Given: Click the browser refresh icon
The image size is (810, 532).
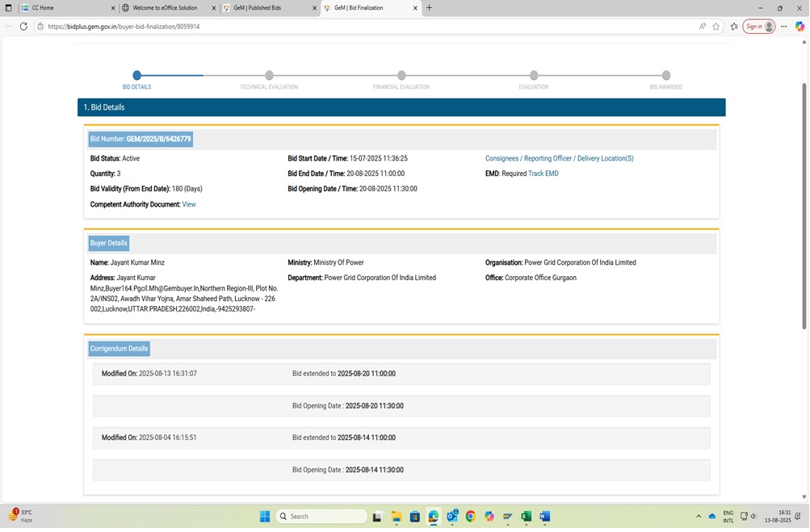Looking at the screenshot, I should point(23,27).
